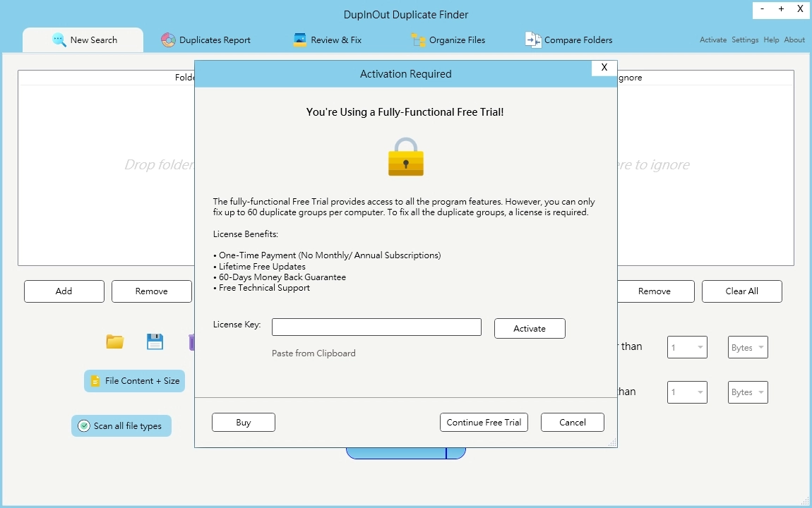Focus the License Key input field
Image resolution: width=812 pixels, height=508 pixels.
click(376, 327)
